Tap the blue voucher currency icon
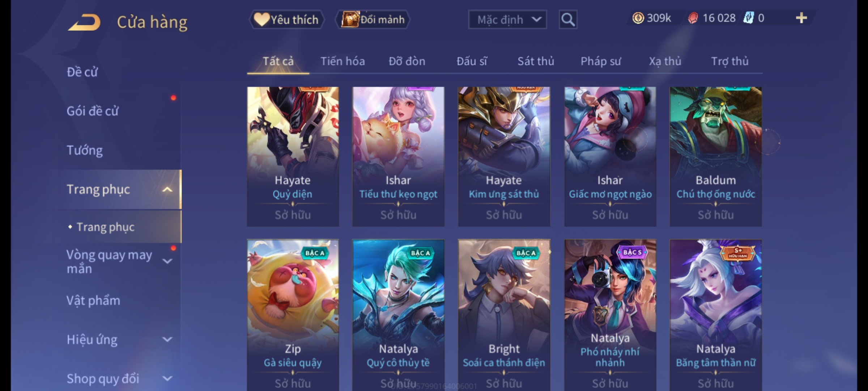The image size is (868, 391). pyautogui.click(x=748, y=18)
